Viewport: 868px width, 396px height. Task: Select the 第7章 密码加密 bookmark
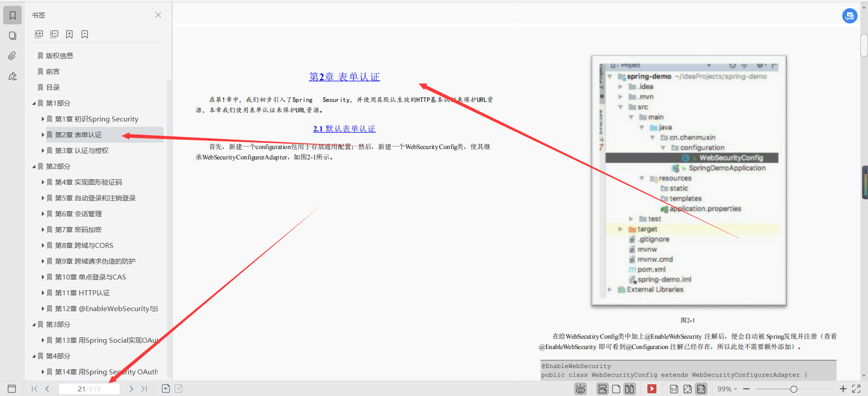(78, 230)
